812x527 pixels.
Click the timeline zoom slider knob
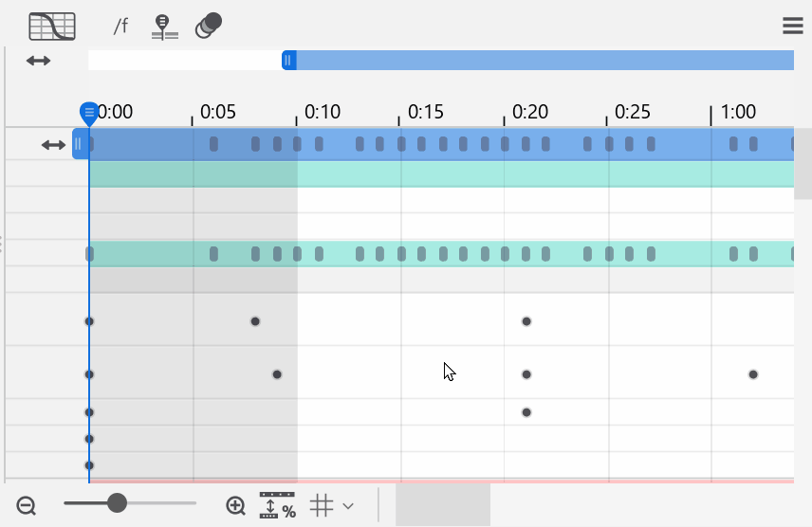click(117, 502)
